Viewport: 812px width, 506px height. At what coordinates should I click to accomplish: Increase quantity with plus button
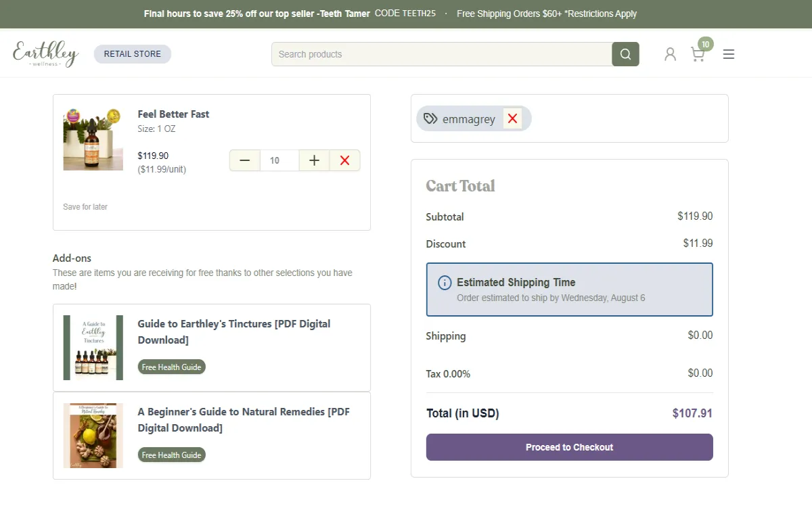314,160
